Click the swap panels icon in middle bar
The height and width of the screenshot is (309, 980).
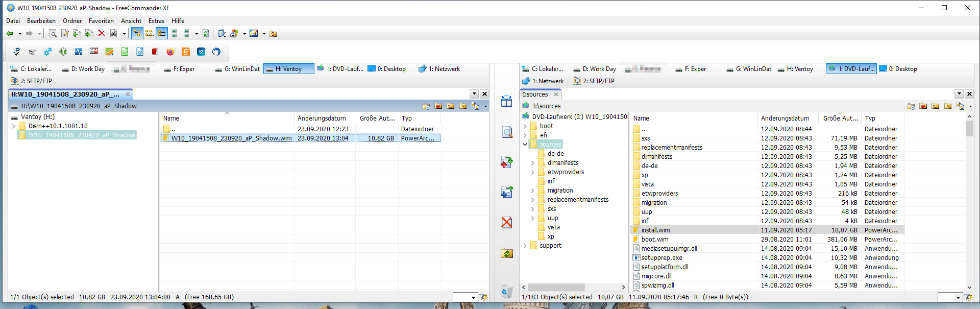506,101
